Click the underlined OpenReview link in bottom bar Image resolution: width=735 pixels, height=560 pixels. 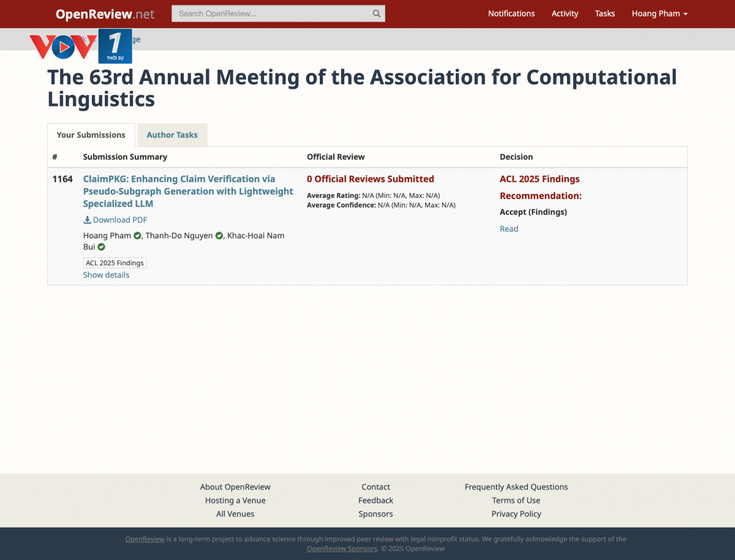pyautogui.click(x=145, y=539)
